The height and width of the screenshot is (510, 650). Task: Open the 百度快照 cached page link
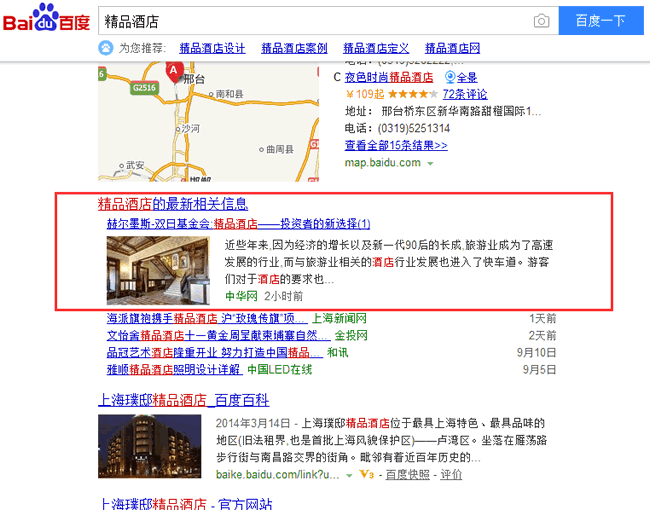[x=407, y=475]
